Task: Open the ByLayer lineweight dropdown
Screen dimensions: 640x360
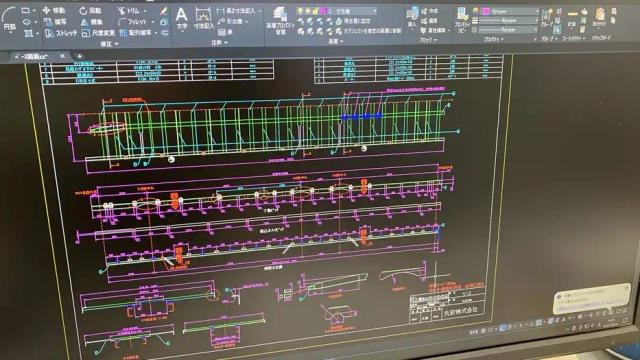Action: 509,30
